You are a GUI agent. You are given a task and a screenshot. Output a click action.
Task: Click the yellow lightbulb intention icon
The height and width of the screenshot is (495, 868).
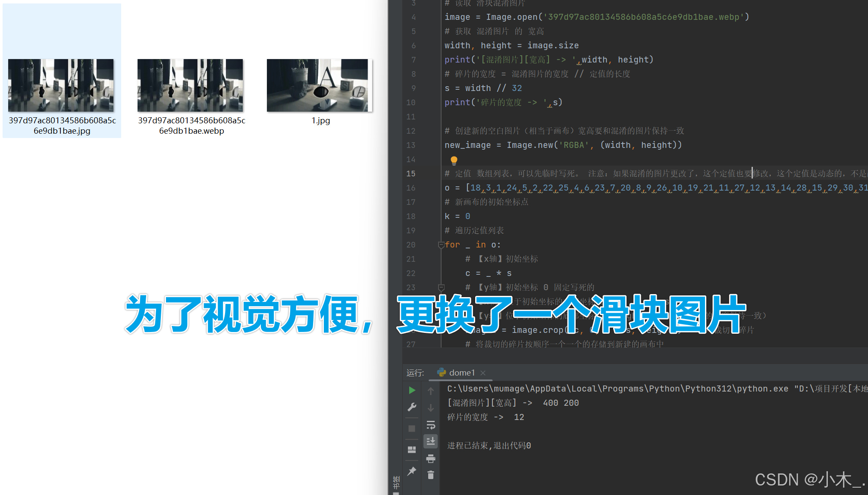point(454,160)
